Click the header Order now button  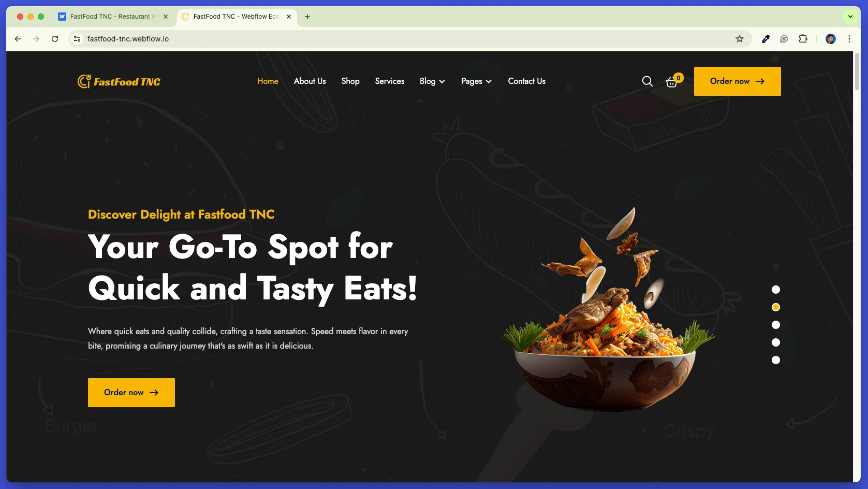click(738, 81)
